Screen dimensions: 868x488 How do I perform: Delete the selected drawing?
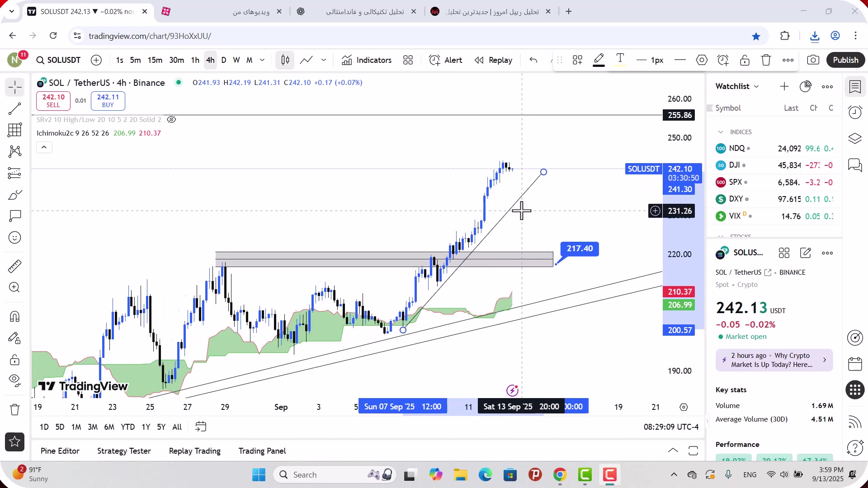(x=766, y=60)
